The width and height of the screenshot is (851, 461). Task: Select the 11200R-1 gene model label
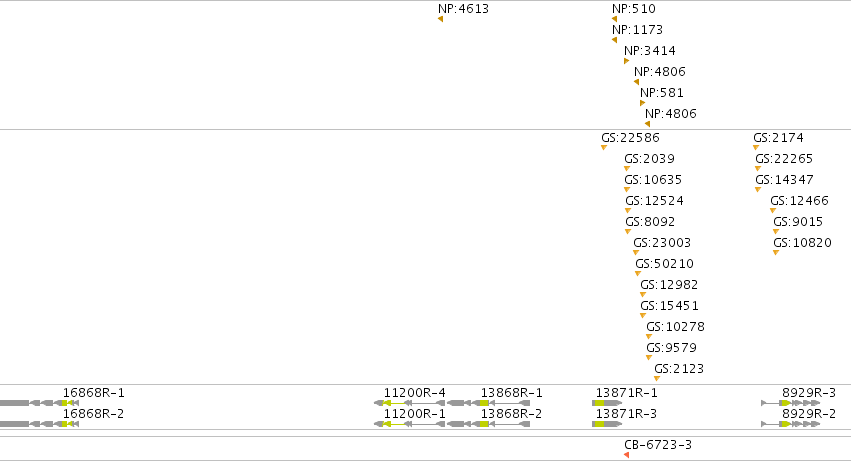point(415,414)
